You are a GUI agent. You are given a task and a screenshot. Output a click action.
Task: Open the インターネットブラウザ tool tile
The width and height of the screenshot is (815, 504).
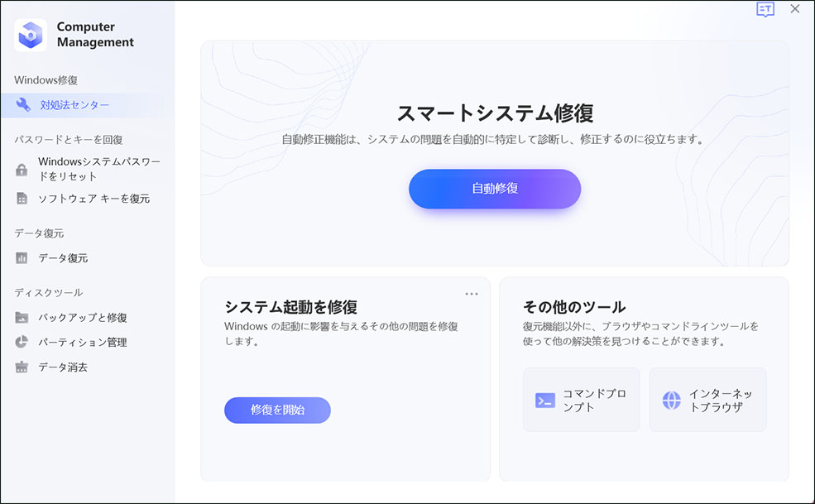(x=707, y=400)
